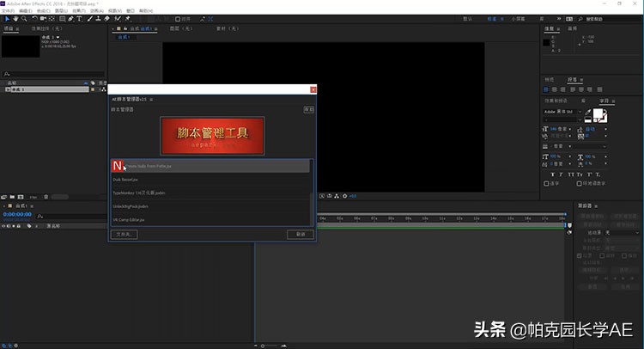Viewport: 644px width, 349px height.
Task: Open 运动源 motion source dropdown in Tracker
Action: (623, 233)
